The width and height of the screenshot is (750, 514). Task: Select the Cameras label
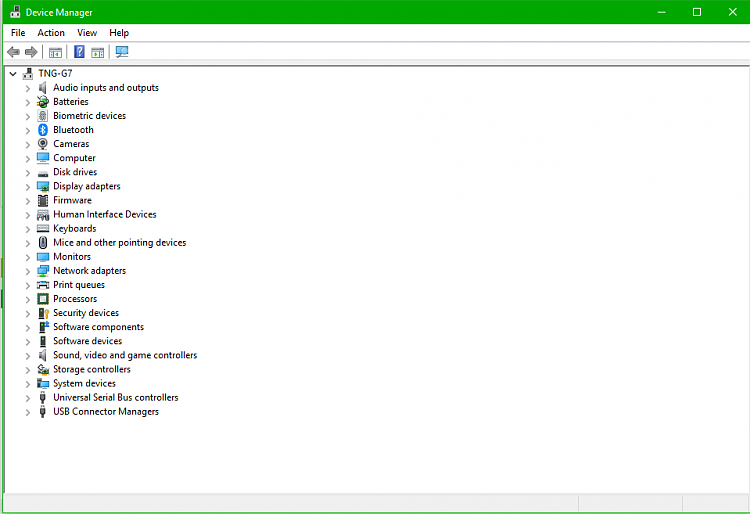71,143
